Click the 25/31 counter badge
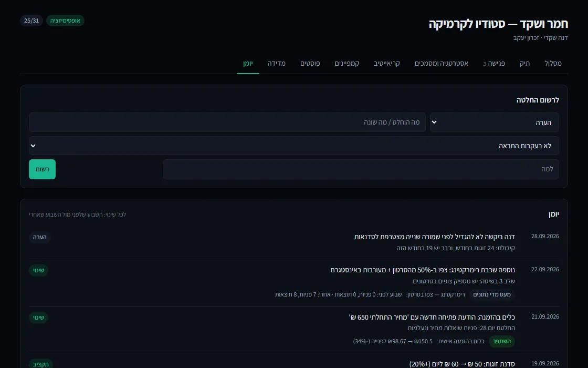This screenshot has width=588, height=368. (31, 21)
